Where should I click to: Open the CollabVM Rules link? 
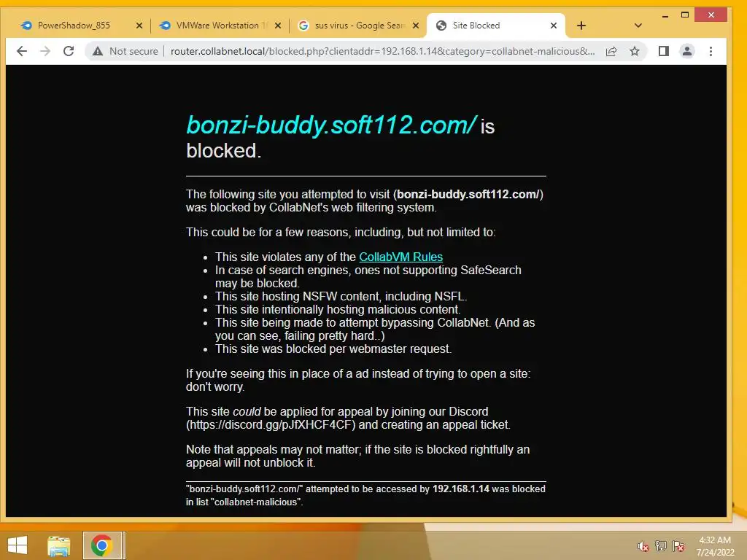point(400,257)
